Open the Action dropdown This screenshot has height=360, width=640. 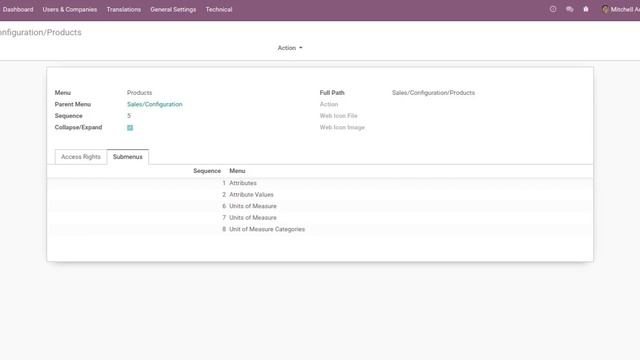click(290, 48)
